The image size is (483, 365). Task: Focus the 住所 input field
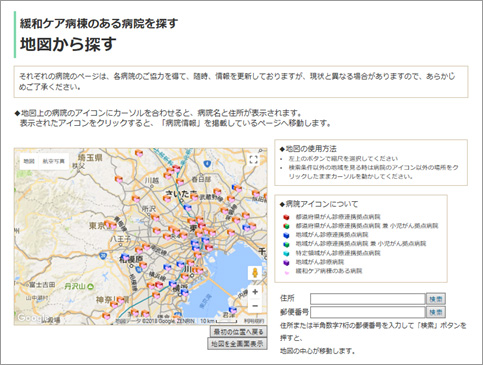[x=368, y=299]
